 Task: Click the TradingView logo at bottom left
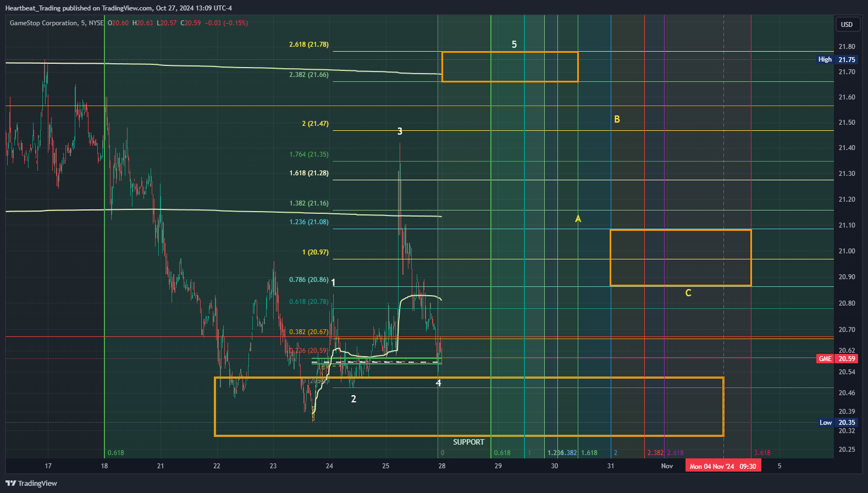(x=31, y=483)
